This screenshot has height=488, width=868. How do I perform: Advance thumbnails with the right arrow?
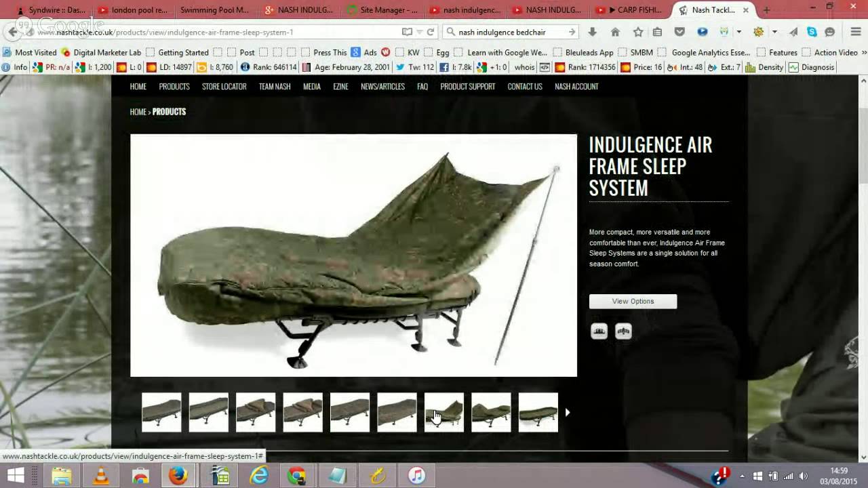[x=568, y=412]
